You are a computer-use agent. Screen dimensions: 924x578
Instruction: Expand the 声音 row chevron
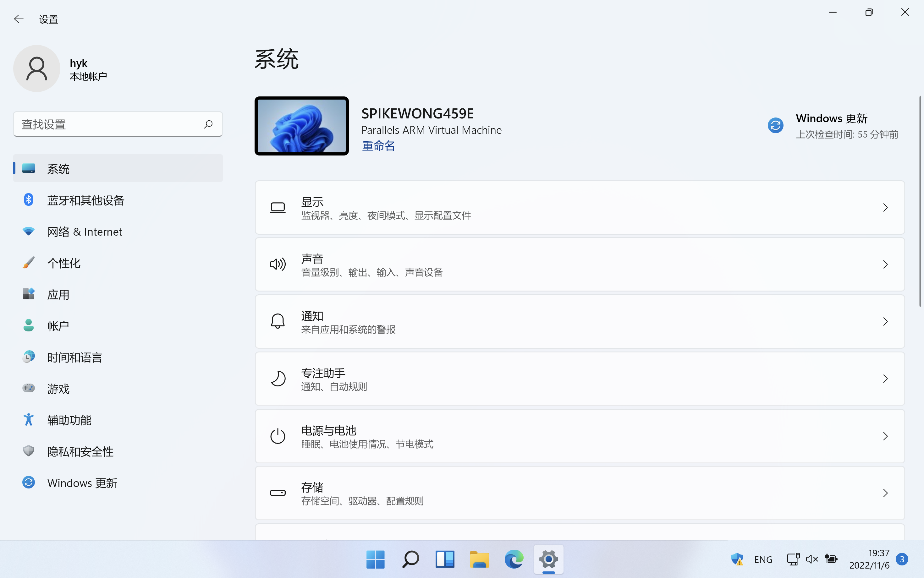coord(885,264)
